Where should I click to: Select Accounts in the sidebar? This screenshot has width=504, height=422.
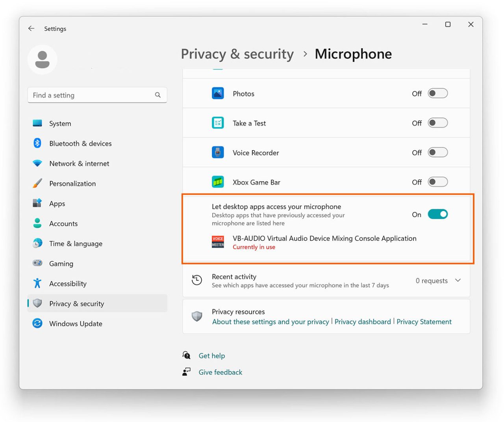63,223
